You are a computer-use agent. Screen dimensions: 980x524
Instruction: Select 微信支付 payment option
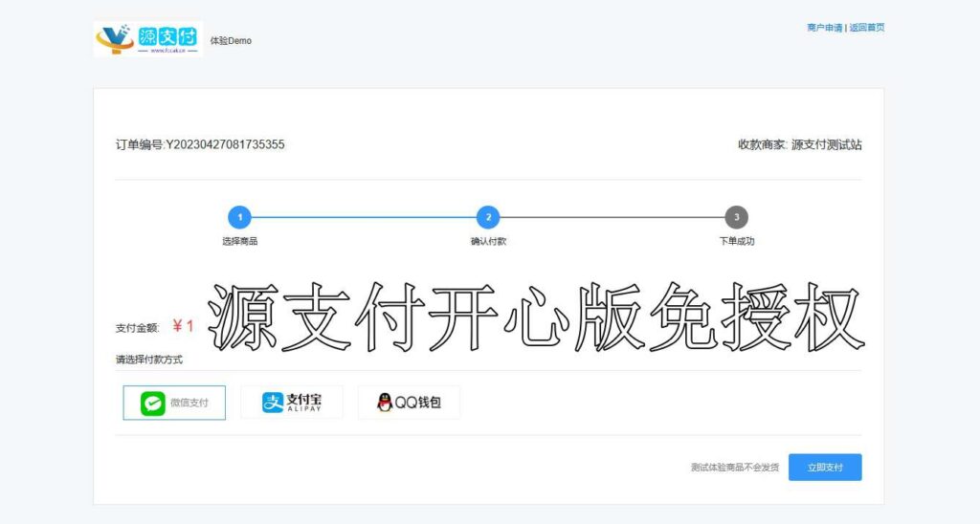[x=174, y=403]
